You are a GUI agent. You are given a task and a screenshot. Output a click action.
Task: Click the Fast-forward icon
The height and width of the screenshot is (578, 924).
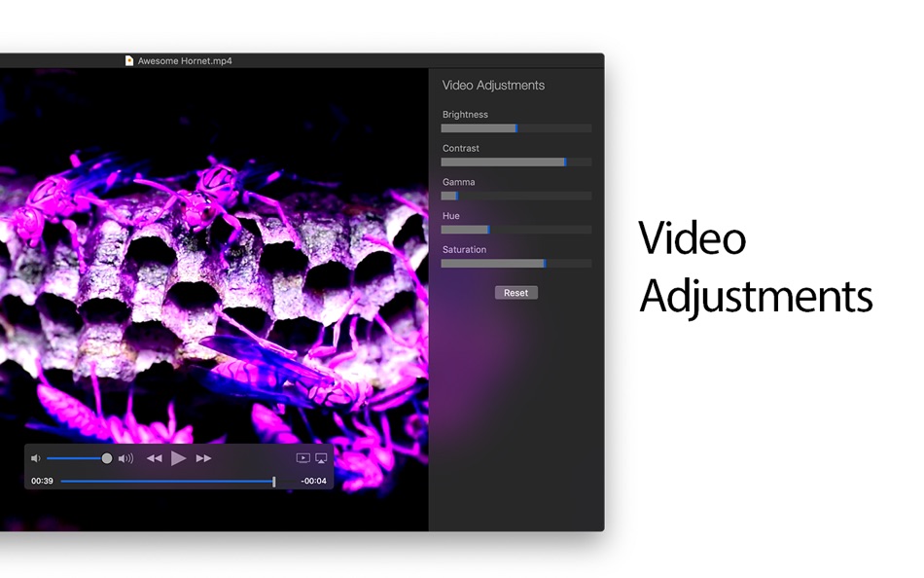pyautogui.click(x=204, y=457)
